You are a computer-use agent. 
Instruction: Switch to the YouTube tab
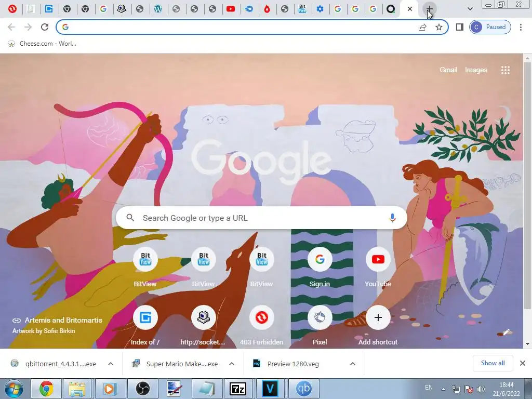[230, 9]
